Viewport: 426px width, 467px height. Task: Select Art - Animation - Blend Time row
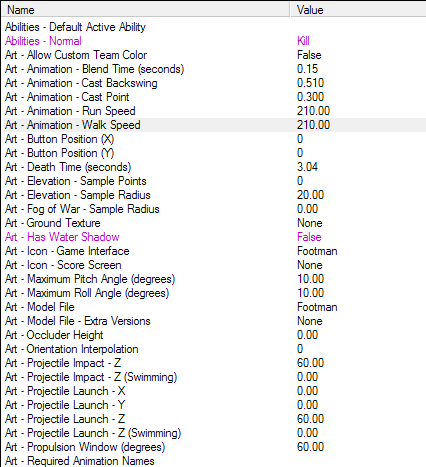tap(214, 69)
